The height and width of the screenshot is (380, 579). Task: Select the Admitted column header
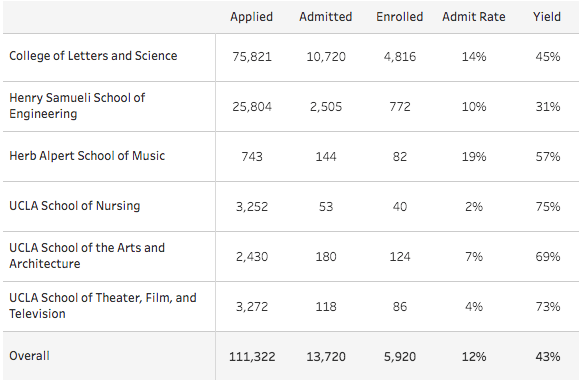(326, 17)
